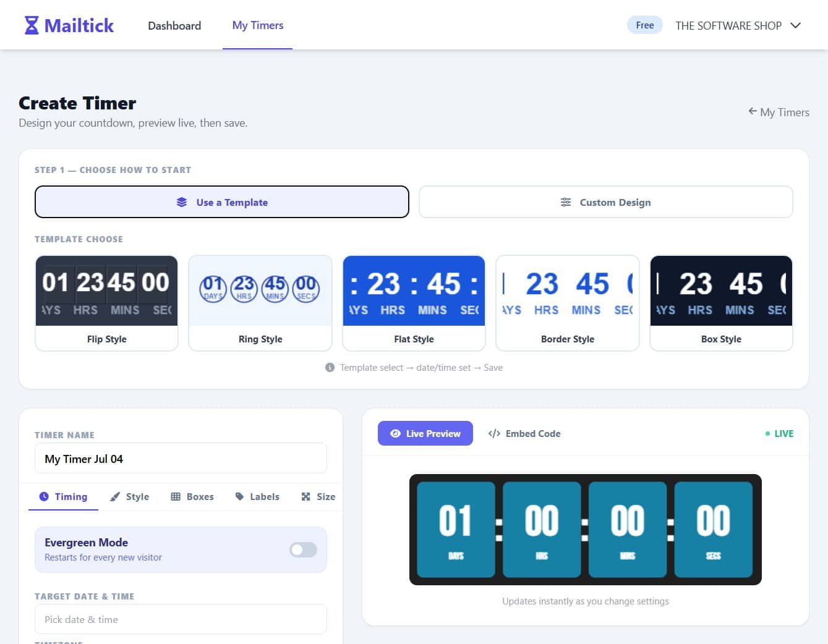Switch to the Labels settings tab

point(257,496)
